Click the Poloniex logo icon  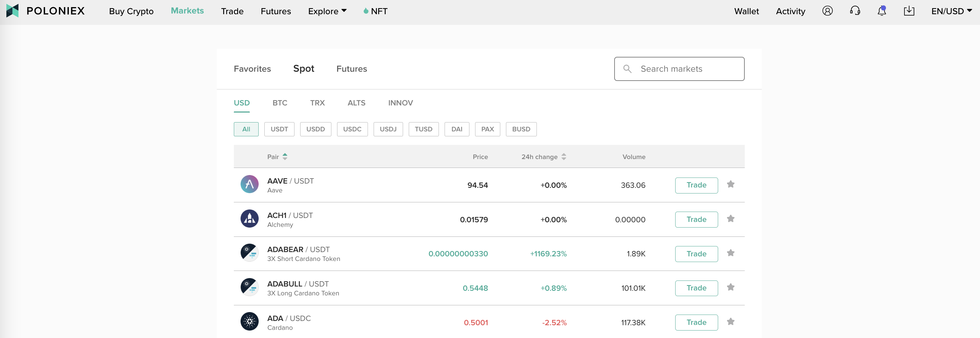point(12,11)
